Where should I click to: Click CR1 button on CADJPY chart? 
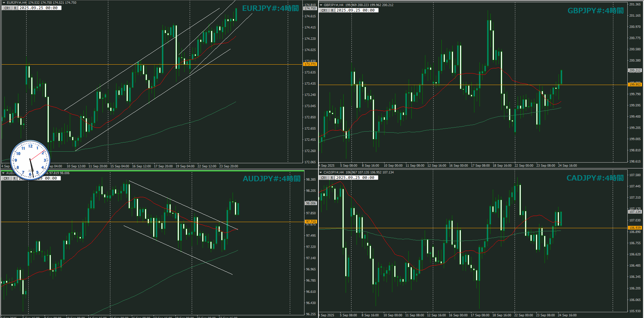click(x=324, y=178)
